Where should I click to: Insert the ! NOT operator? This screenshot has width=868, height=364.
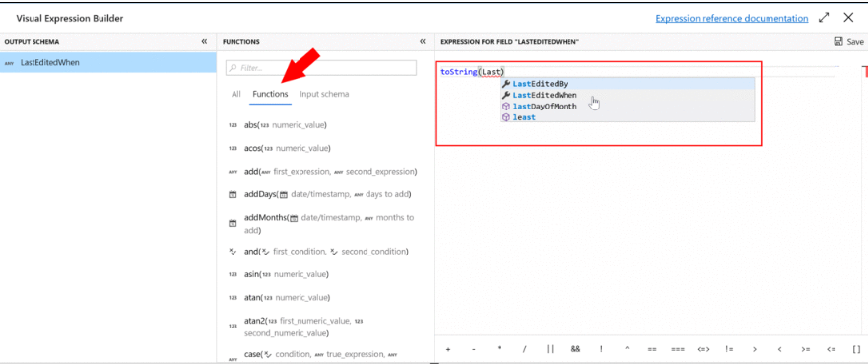[601, 349]
